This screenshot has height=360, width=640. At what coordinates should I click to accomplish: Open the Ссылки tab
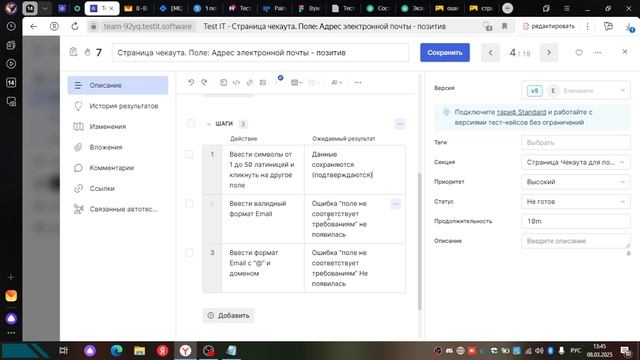118,189
